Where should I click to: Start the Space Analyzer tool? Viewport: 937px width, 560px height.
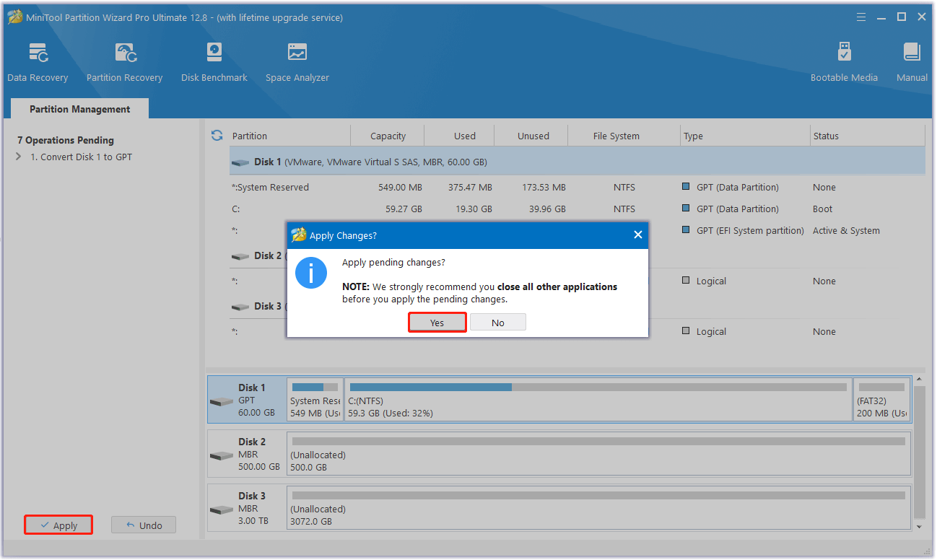click(297, 63)
